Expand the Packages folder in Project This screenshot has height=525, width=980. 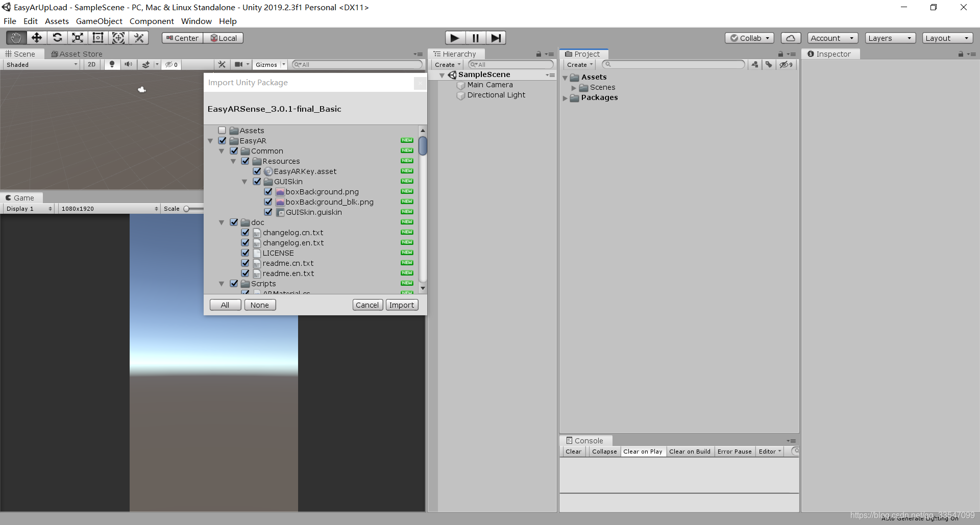coord(565,98)
